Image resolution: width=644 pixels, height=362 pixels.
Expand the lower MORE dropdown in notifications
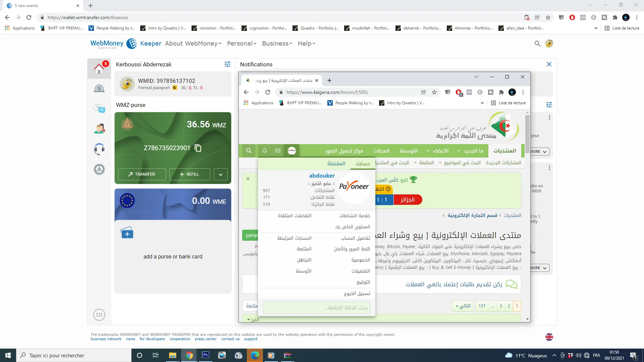point(540,268)
